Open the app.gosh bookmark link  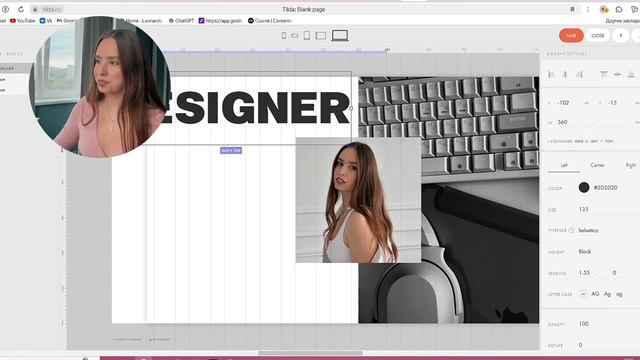pos(220,20)
